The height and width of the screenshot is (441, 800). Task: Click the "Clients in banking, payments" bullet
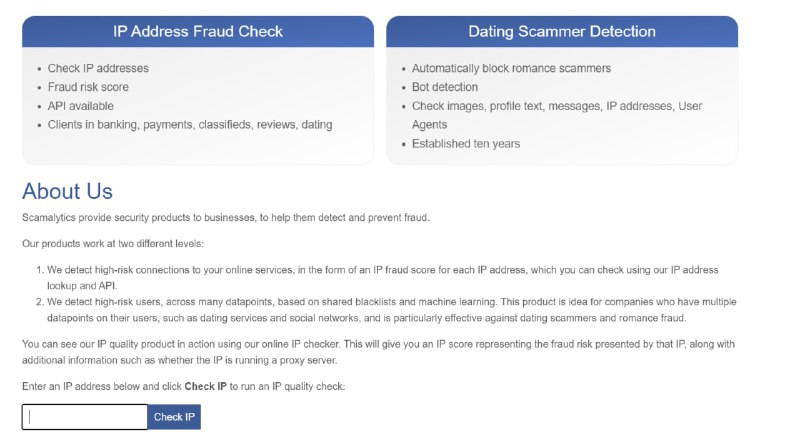tap(190, 125)
